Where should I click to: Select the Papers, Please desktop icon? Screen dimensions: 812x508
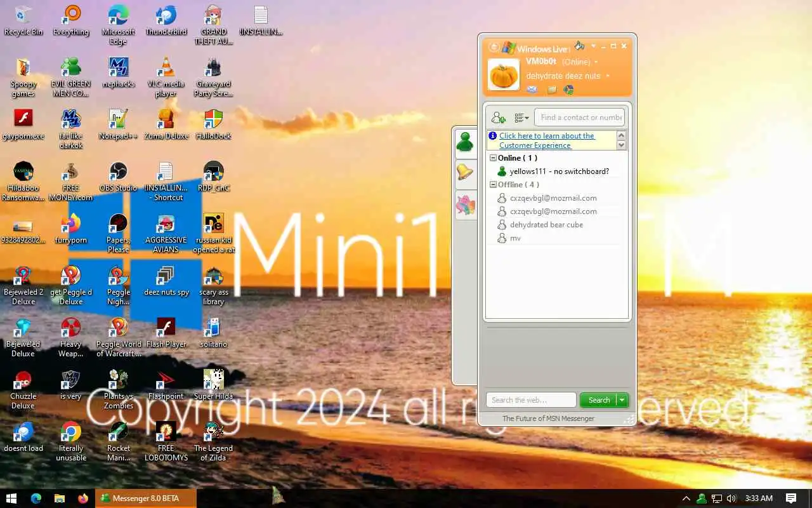click(x=119, y=233)
